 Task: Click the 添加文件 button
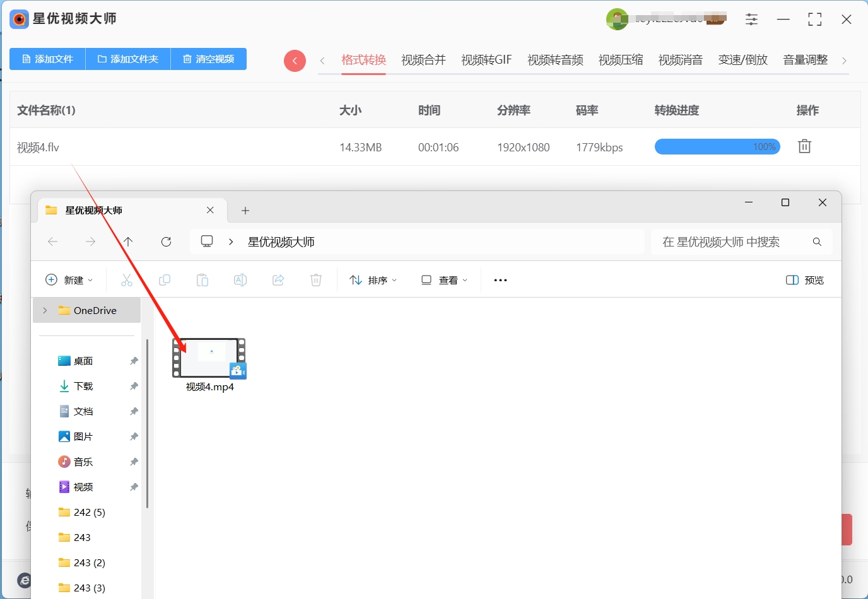47,59
